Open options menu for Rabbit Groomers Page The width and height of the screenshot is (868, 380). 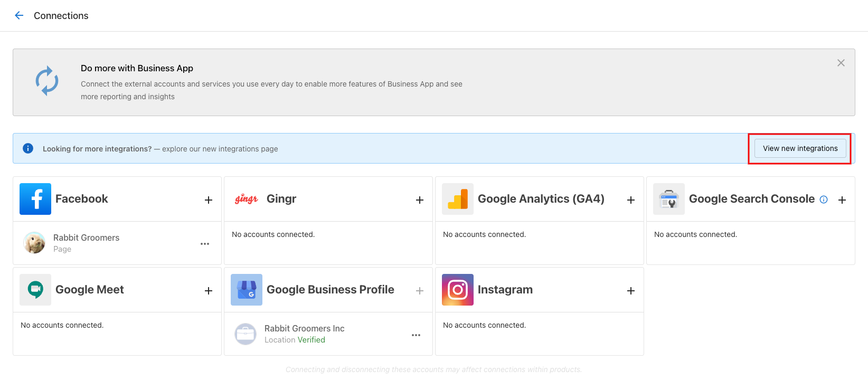point(205,244)
